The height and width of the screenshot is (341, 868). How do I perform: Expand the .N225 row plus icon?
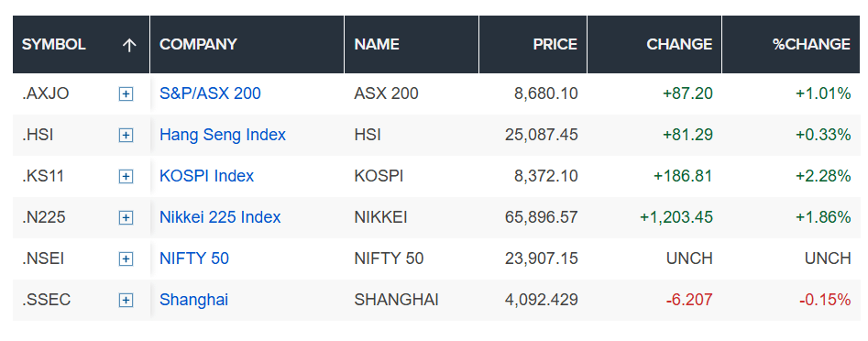click(x=126, y=217)
